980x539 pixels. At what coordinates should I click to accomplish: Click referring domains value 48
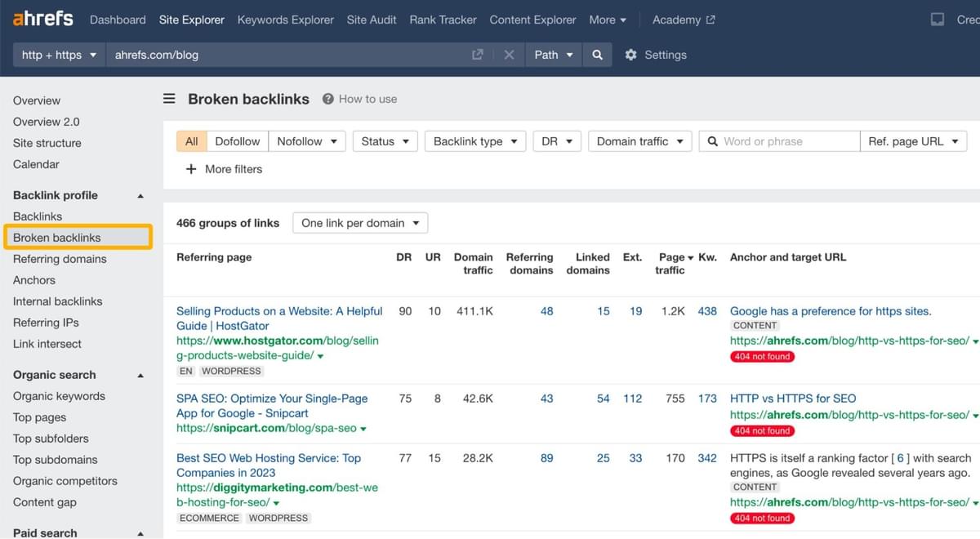click(x=546, y=311)
